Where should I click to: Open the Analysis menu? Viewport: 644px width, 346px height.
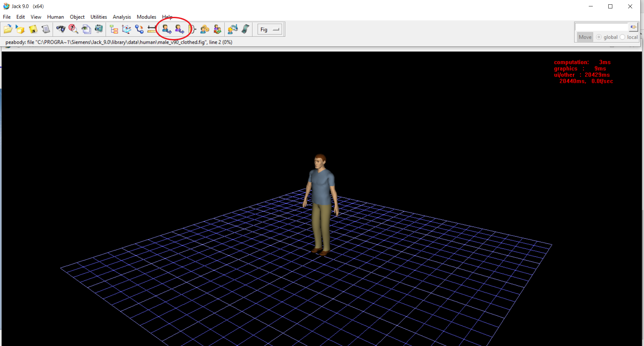[122, 17]
